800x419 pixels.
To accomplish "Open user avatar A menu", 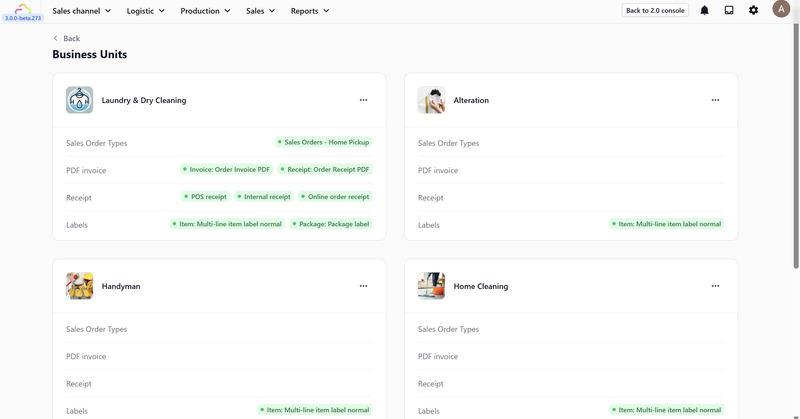I will click(x=781, y=9).
